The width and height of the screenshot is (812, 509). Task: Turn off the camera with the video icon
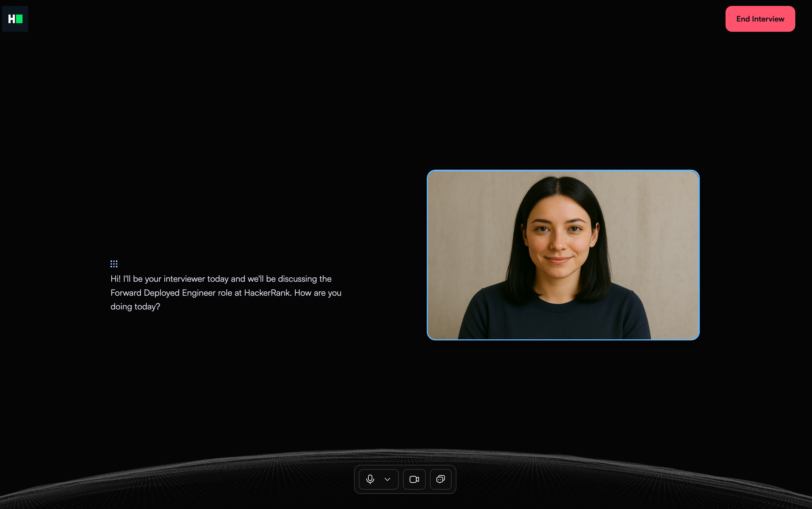[x=414, y=479]
